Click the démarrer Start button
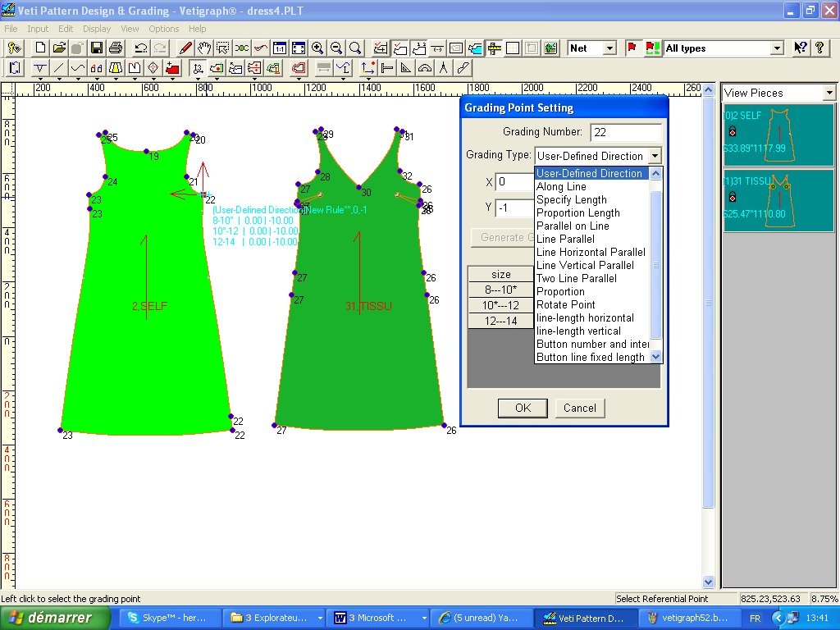The image size is (840, 630). [x=55, y=618]
